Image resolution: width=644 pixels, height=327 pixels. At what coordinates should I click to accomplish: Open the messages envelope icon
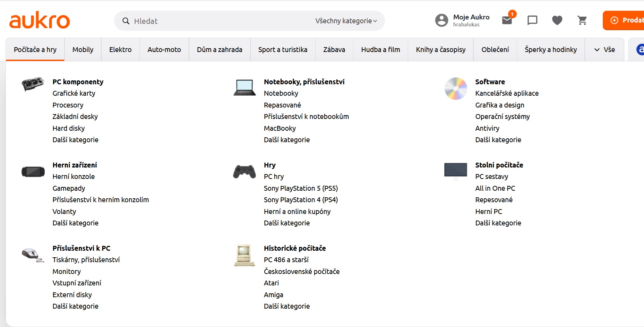pos(507,20)
